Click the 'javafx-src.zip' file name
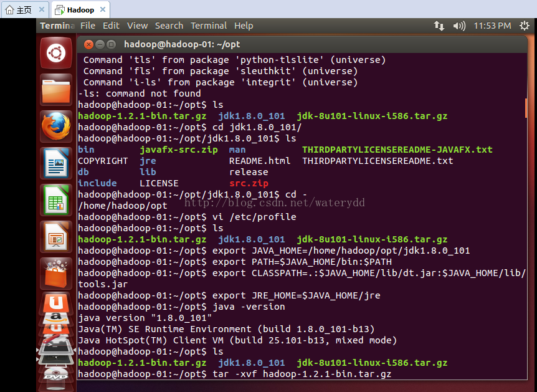 pyautogui.click(x=178, y=150)
